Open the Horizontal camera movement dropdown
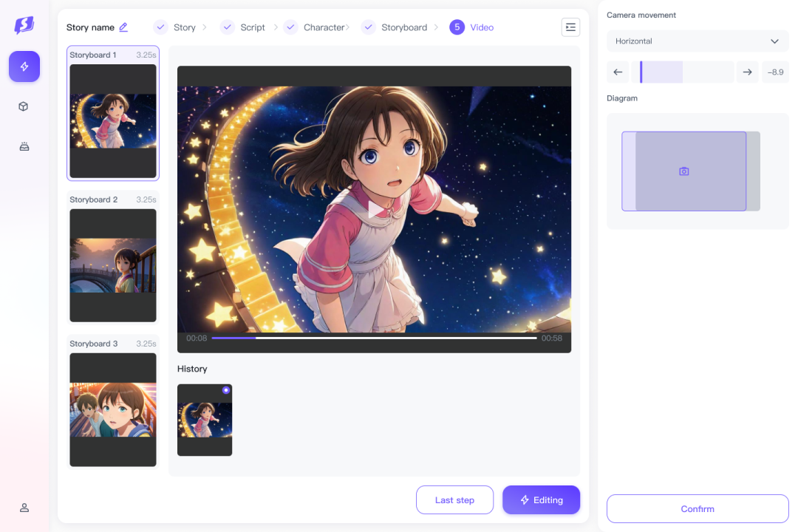798x532 pixels. pos(697,41)
